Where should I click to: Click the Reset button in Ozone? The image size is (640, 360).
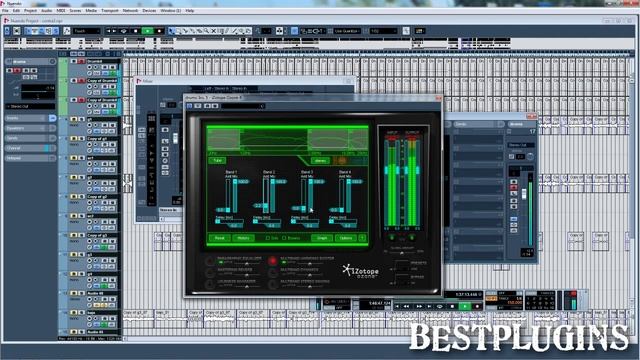[x=219, y=238]
